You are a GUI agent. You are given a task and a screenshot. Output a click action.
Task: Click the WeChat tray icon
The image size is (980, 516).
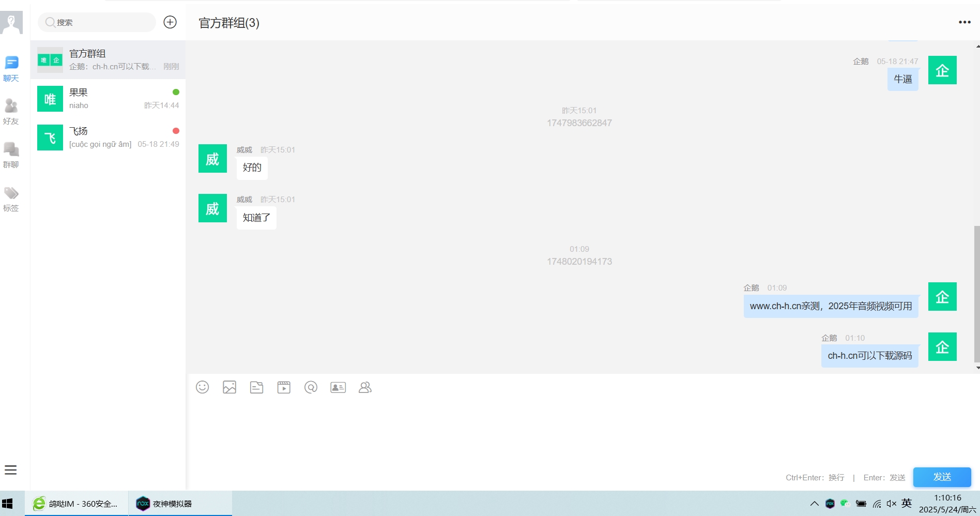845,504
